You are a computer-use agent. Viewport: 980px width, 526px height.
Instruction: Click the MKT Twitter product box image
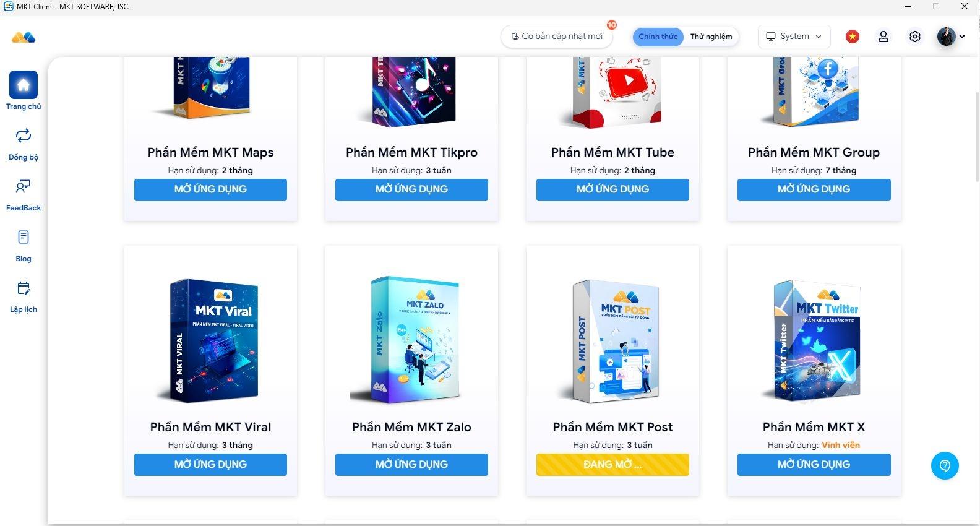coord(814,340)
